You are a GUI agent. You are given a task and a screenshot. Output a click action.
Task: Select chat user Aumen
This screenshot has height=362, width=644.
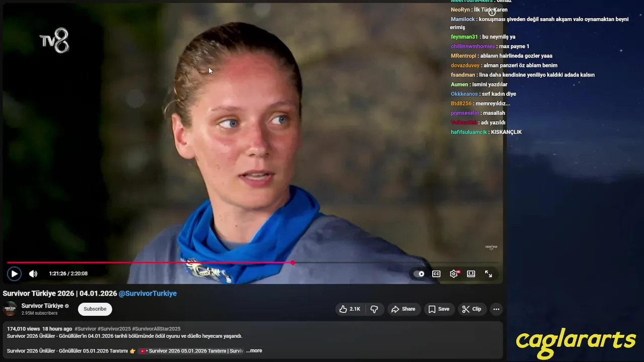459,84
